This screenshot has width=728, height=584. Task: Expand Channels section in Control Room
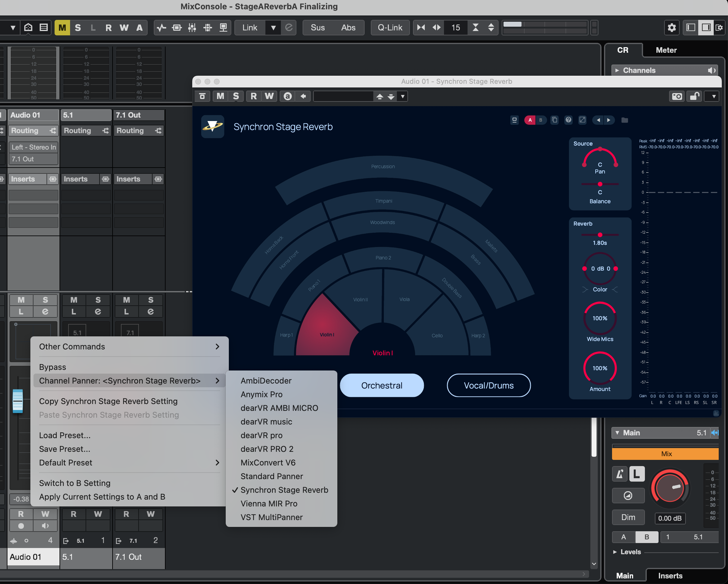point(617,70)
